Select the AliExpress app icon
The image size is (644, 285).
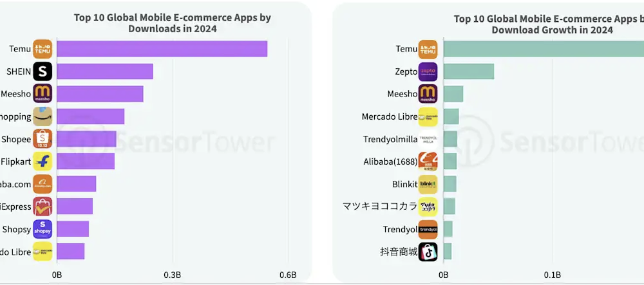click(x=43, y=207)
